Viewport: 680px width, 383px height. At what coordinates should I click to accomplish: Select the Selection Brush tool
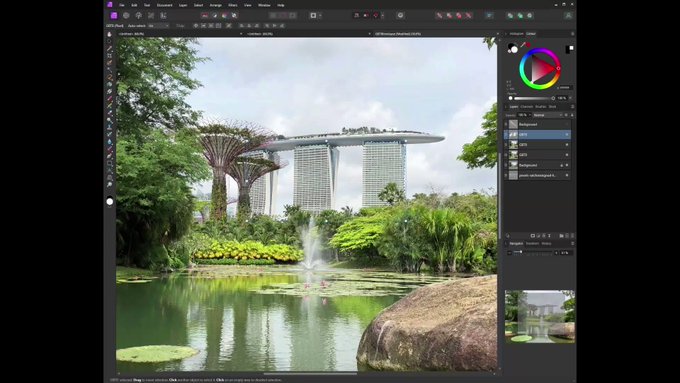click(109, 62)
